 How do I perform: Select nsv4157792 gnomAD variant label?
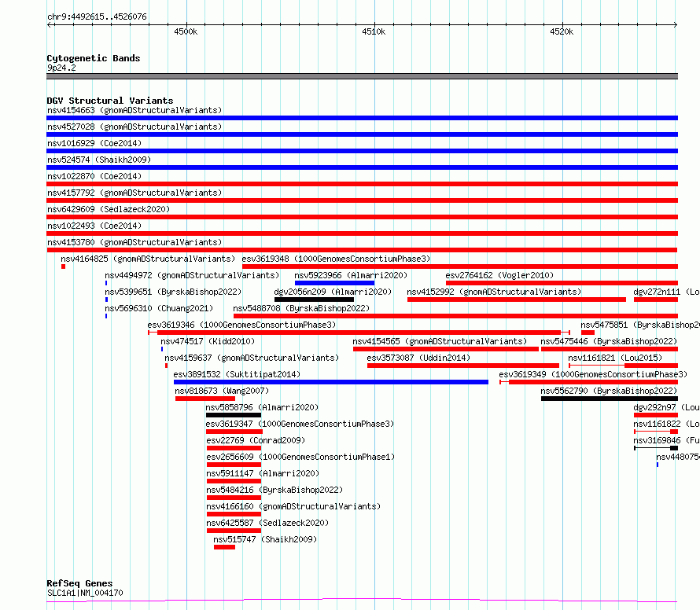(x=134, y=193)
